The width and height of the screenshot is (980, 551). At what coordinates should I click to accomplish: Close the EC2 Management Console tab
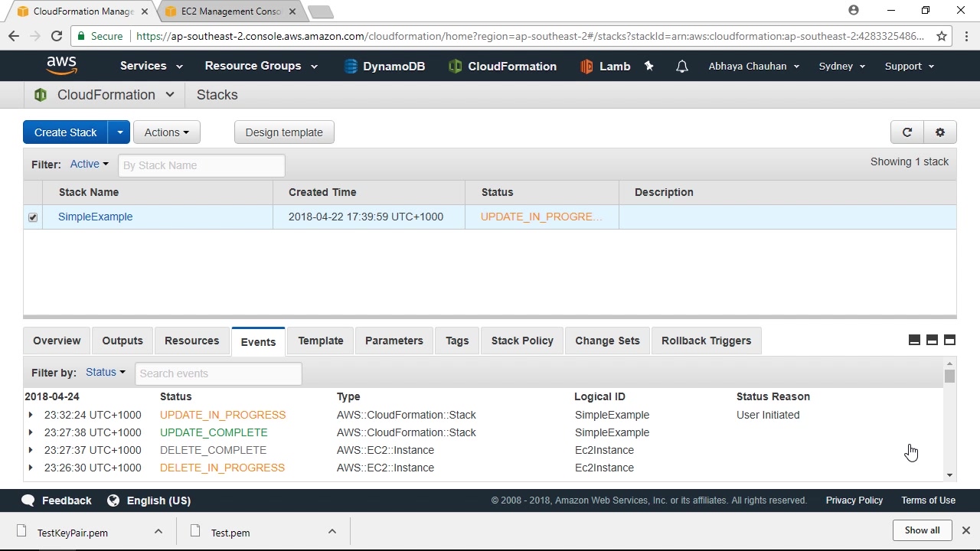[x=292, y=11]
